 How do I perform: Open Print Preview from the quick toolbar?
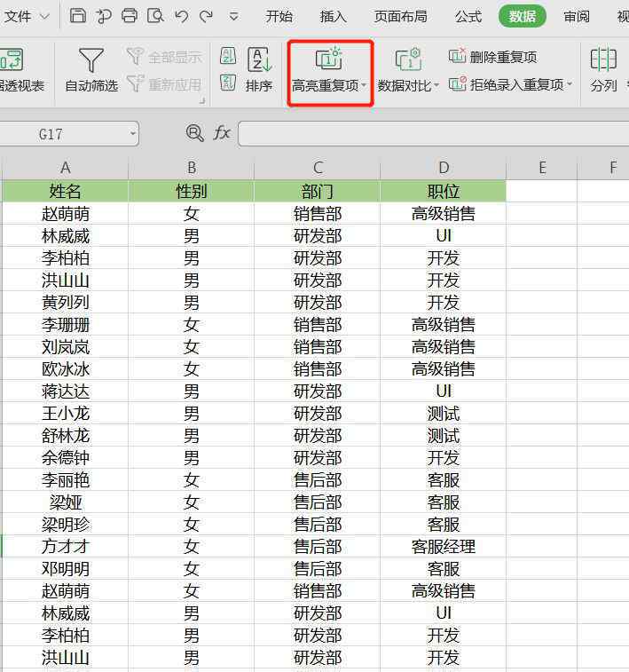(x=155, y=16)
